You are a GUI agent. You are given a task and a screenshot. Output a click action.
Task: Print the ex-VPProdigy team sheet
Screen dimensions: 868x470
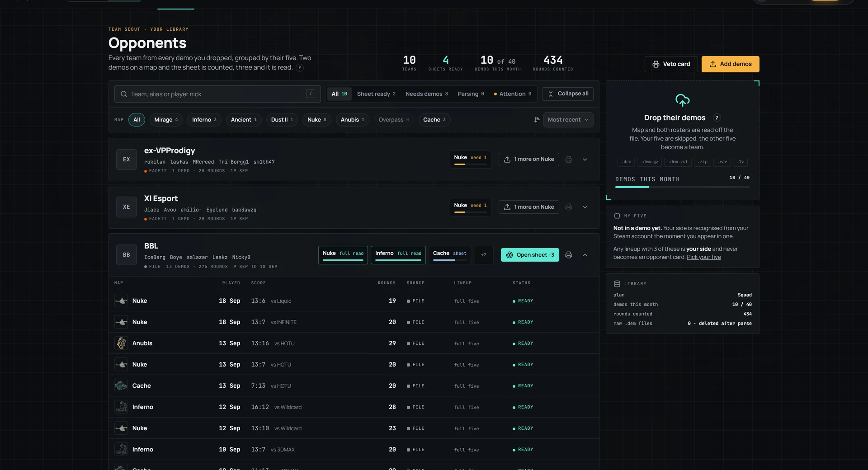[x=569, y=160]
